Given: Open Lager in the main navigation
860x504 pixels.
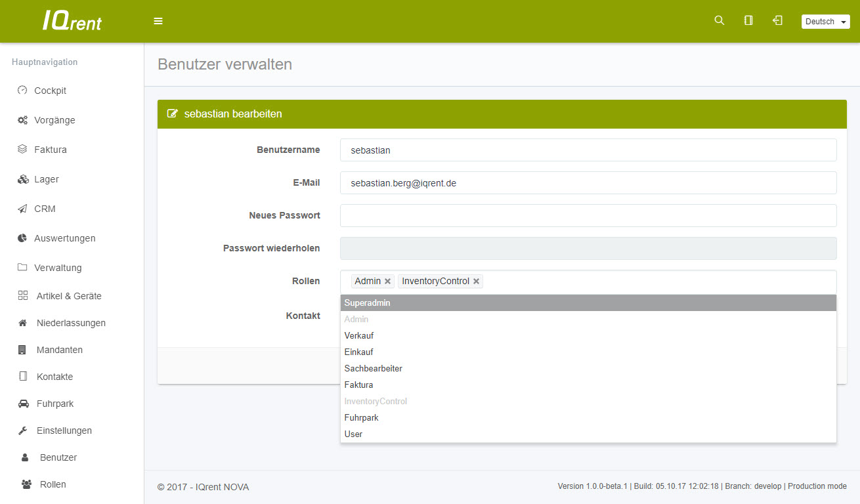Looking at the screenshot, I should pos(47,179).
